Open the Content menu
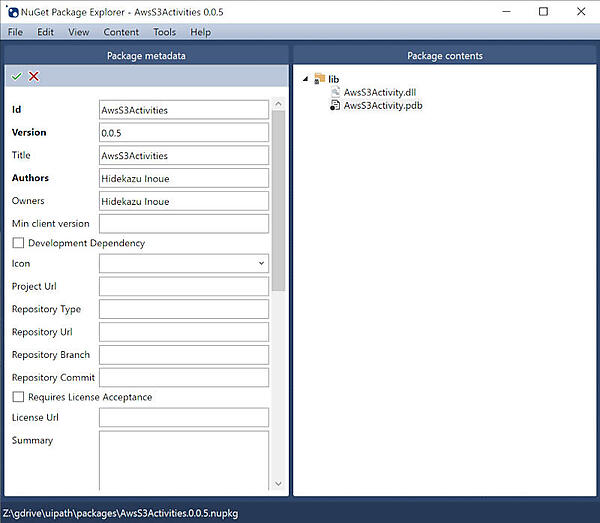600x523 pixels. point(121,32)
